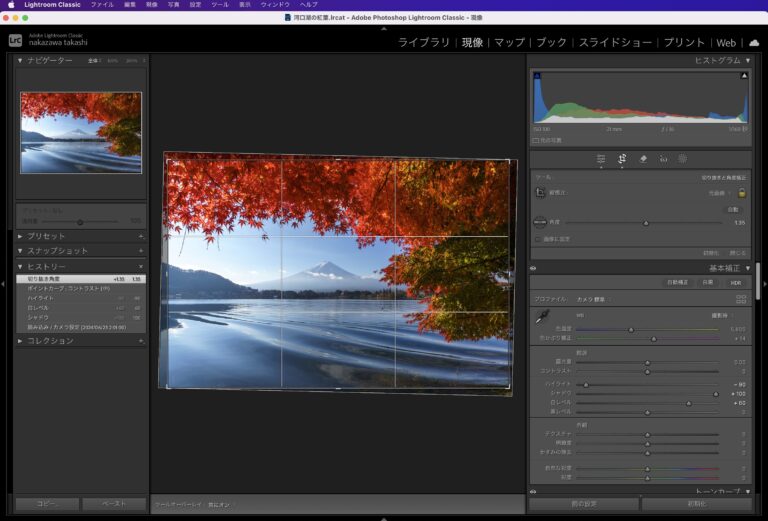Click the 角度 angle slider handle

point(646,223)
